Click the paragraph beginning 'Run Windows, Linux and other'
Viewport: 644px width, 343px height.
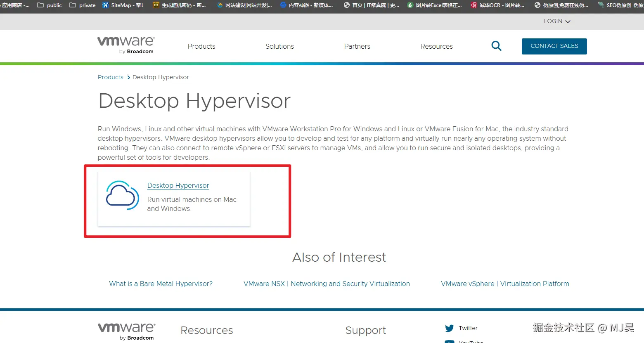click(x=333, y=143)
